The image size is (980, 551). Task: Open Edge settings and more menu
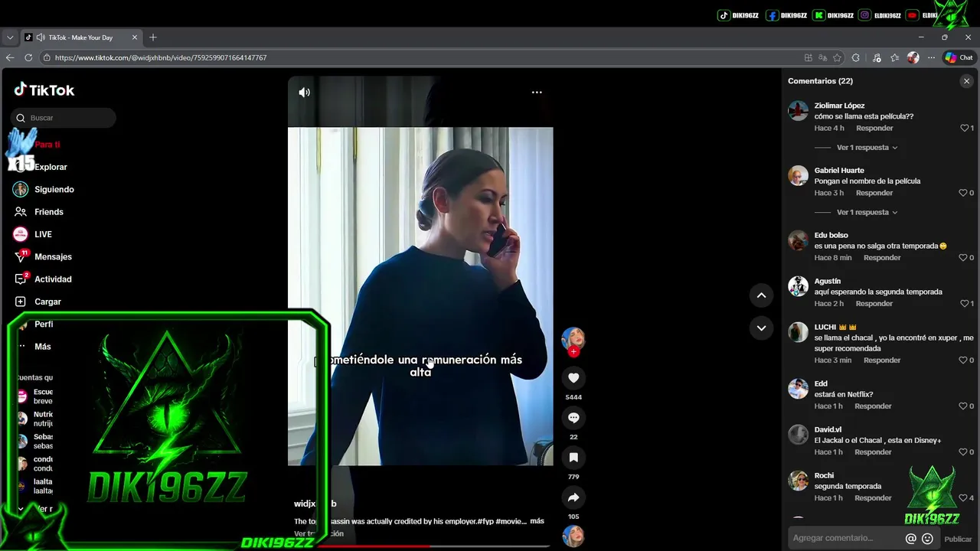[931, 57]
